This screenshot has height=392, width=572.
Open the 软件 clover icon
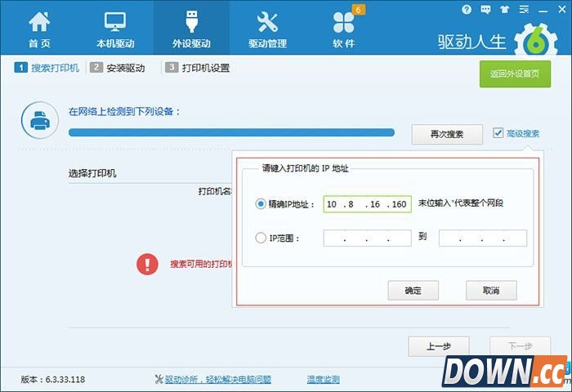344,23
